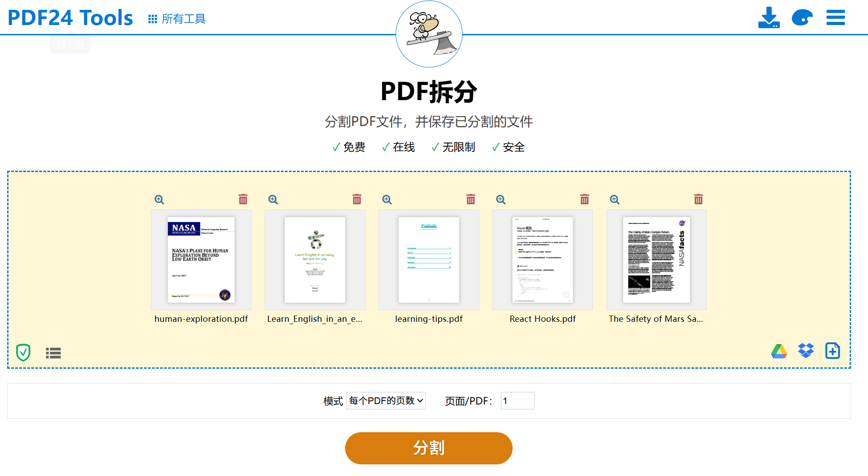Preview React Hooks.pdf with magnifier icon
868x476 pixels.
click(x=501, y=199)
